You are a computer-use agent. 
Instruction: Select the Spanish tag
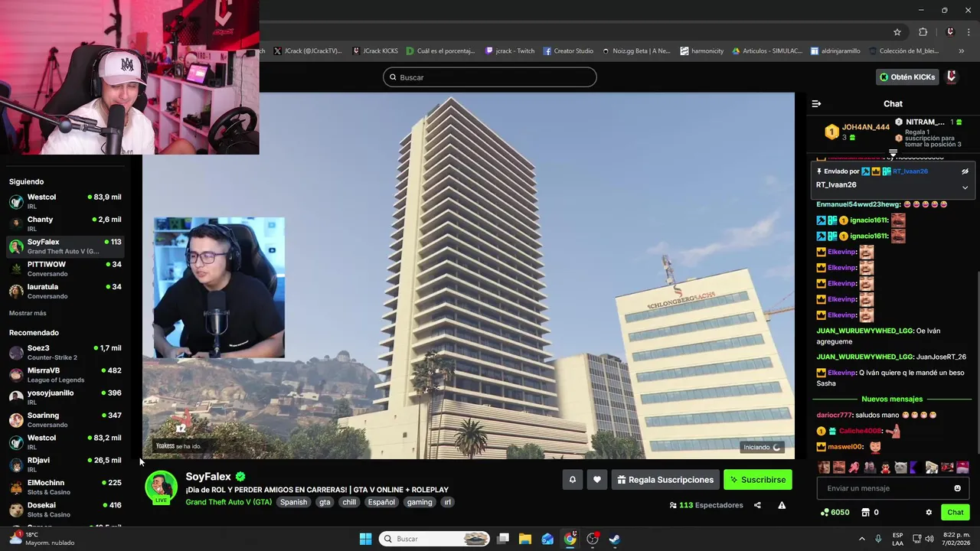pos(293,502)
